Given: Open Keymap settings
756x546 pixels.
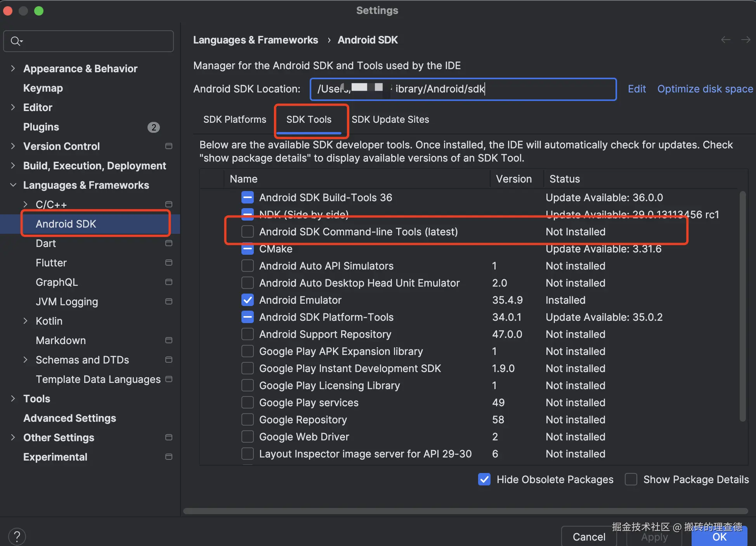Looking at the screenshot, I should [x=43, y=88].
